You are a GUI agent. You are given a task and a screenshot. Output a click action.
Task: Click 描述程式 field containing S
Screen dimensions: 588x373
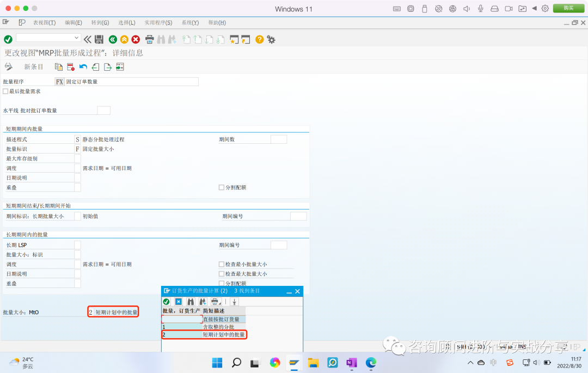tap(78, 139)
